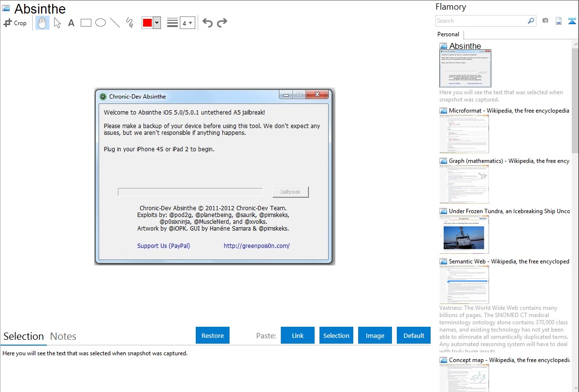Image resolution: width=579 pixels, height=392 pixels.
Task: Click the Flamory search field
Action: pyautogui.click(x=481, y=21)
